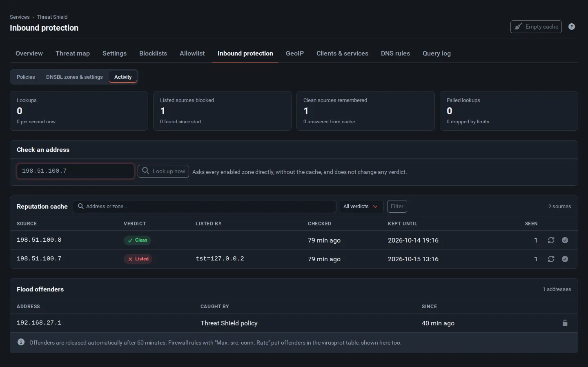
Task: Recheck source 198.51.100.7 with refresh icon
Action: pyautogui.click(x=551, y=259)
